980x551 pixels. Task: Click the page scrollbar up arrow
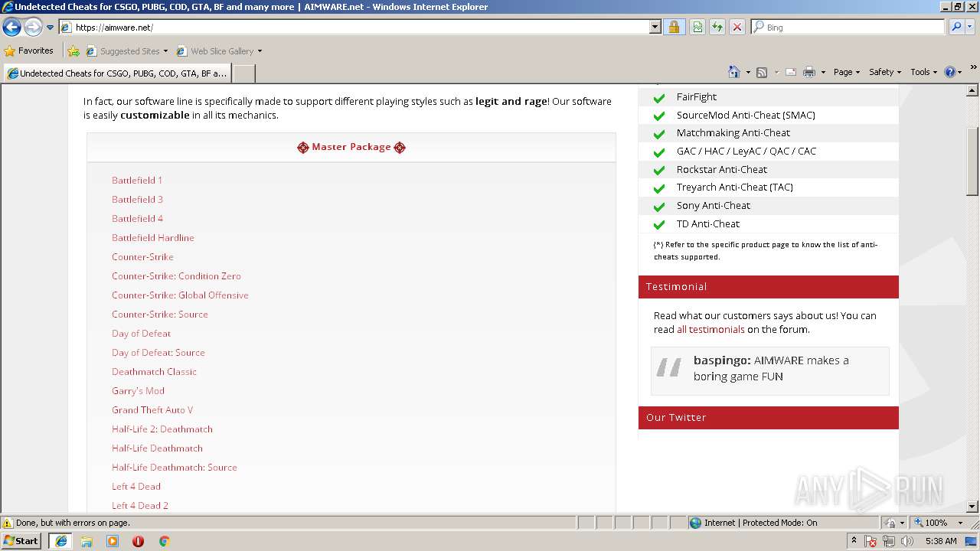[x=972, y=90]
